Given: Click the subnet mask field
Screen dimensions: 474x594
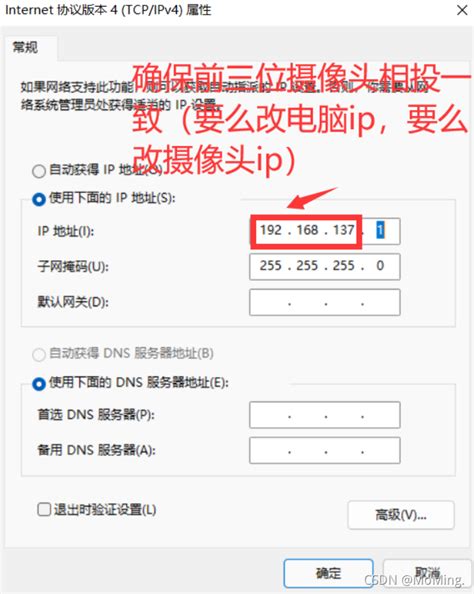Looking at the screenshot, I should click(325, 267).
